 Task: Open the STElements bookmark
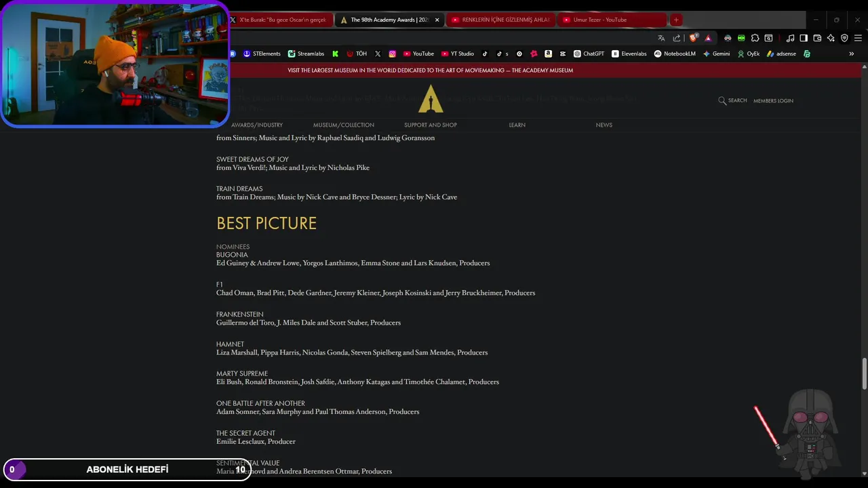(x=262, y=54)
